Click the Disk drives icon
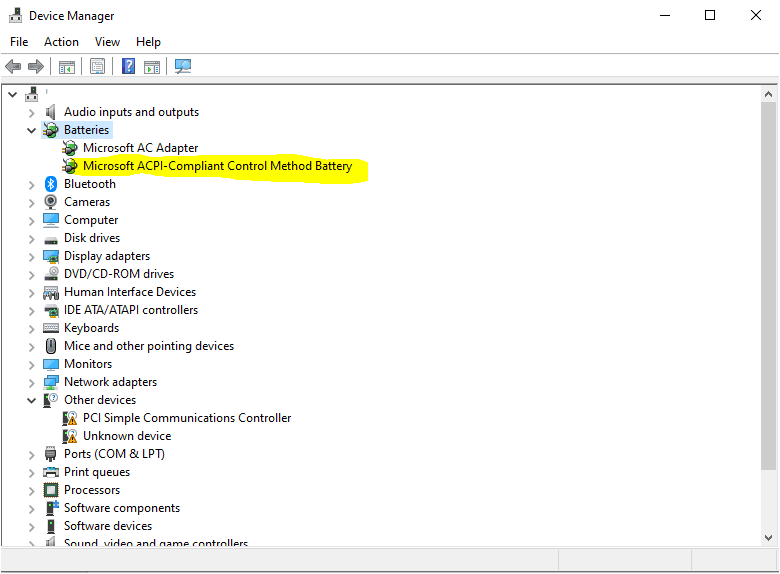This screenshot has height=574, width=780. coord(50,240)
